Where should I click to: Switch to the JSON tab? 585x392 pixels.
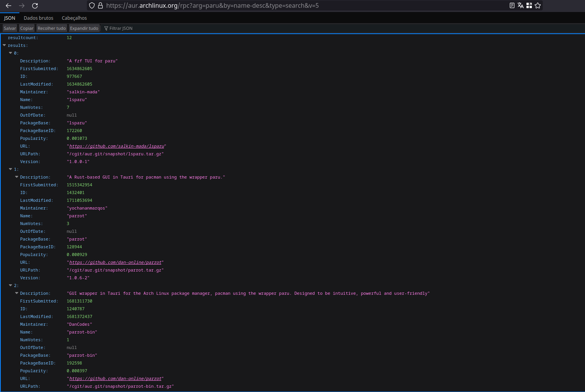10,18
